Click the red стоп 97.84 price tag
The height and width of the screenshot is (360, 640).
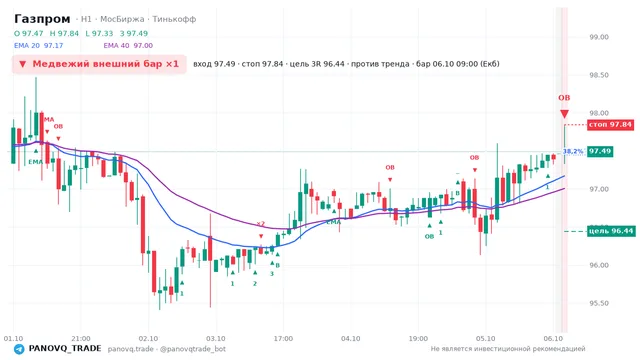click(611, 124)
